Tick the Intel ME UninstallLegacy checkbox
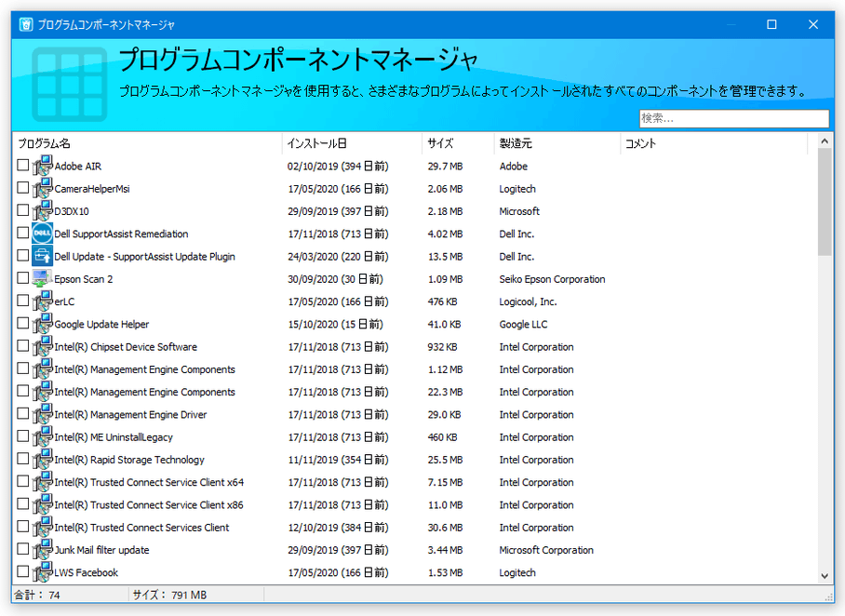This screenshot has width=845, height=616. point(22,436)
